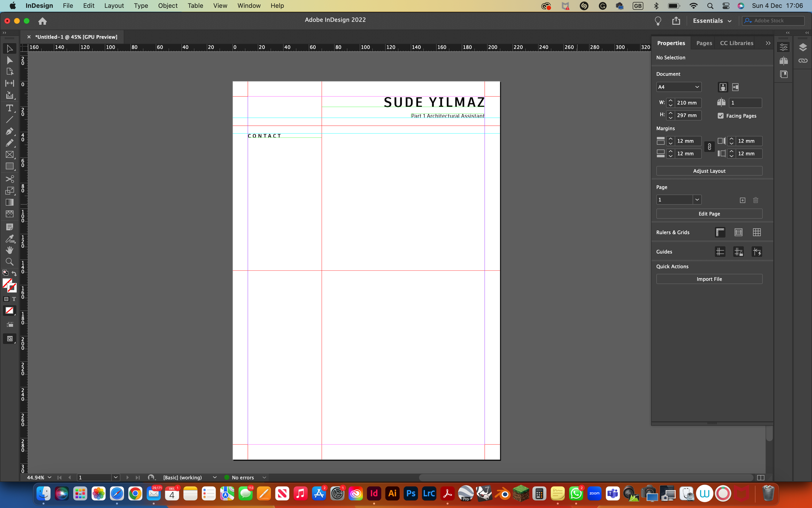Pick the Note tool
Screen dimensions: 812x508
tap(9, 227)
